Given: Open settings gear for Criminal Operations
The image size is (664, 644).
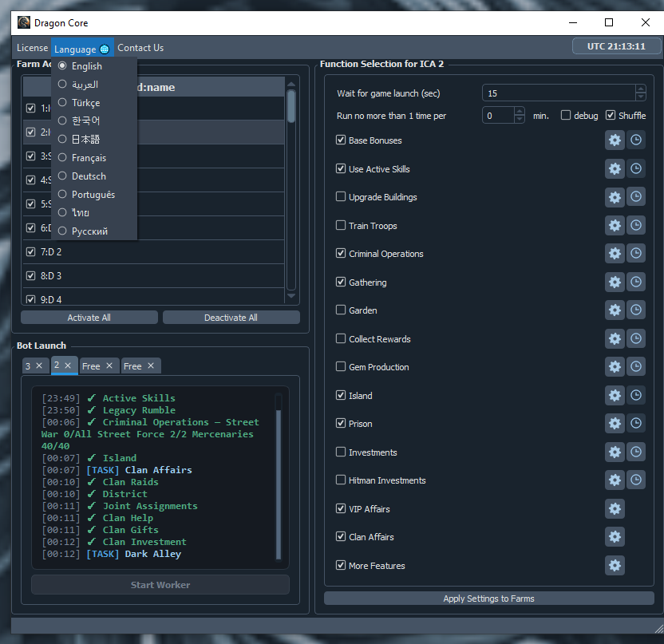Looking at the screenshot, I should coord(615,254).
